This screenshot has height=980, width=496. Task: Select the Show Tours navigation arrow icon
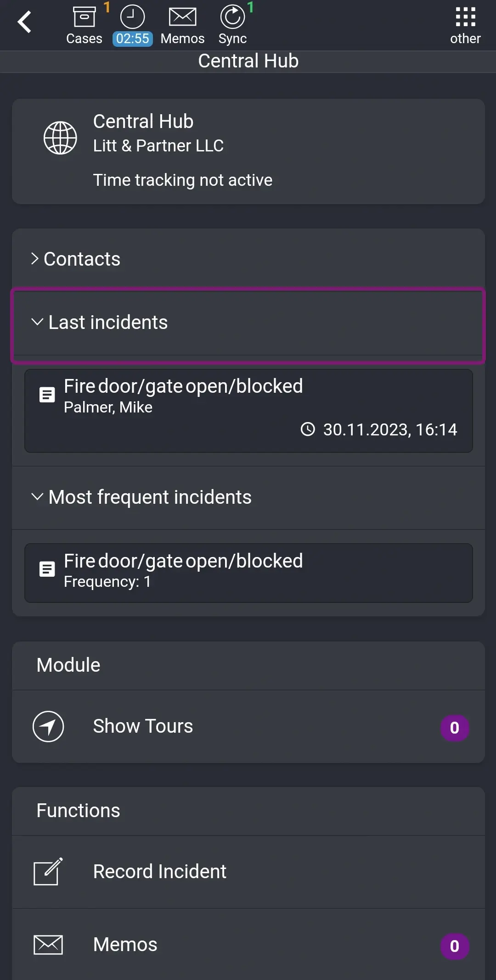click(48, 726)
